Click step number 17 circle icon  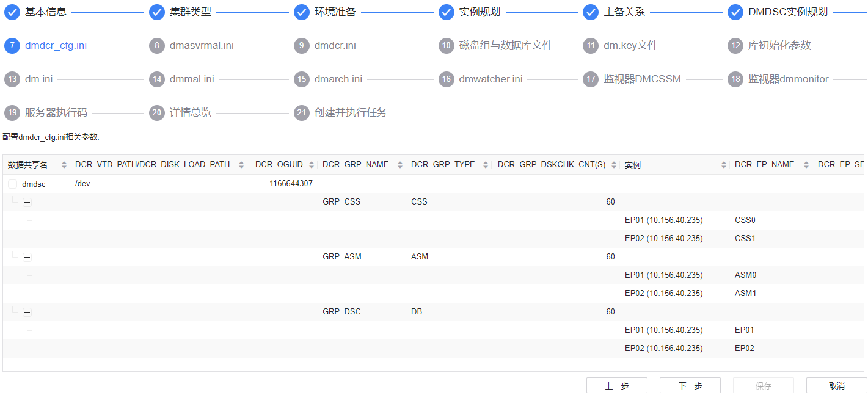[x=591, y=79]
